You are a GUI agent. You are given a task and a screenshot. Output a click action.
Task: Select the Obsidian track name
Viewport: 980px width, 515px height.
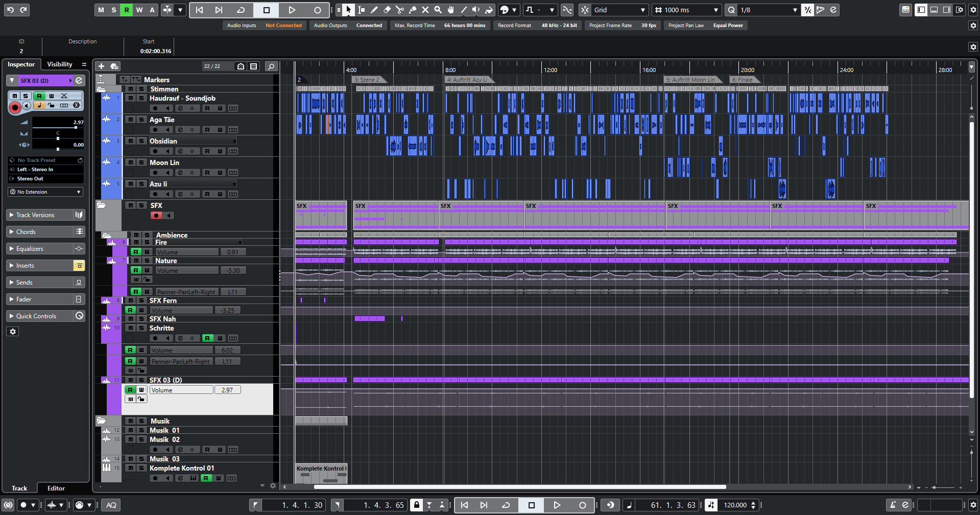163,141
